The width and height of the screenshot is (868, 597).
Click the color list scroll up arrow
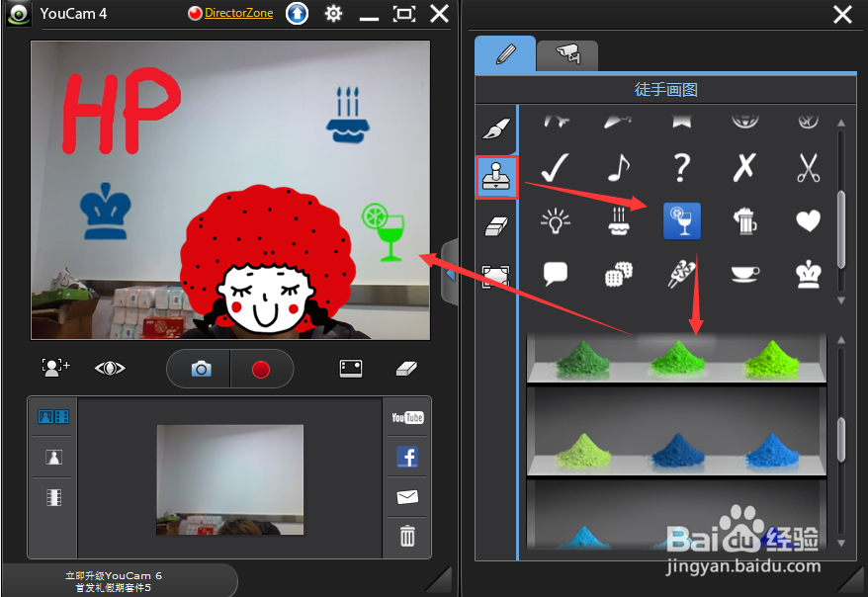pos(841,340)
